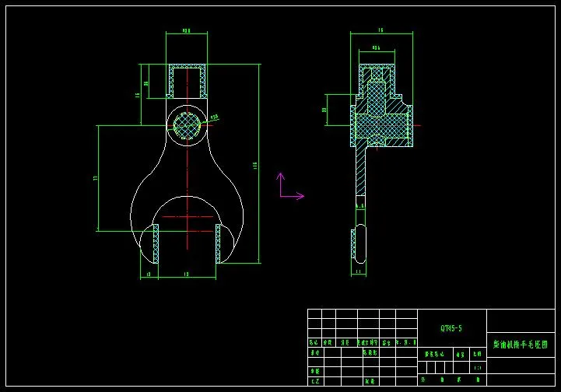Pick the "115" overall height dimension text
Image resolution: width=561 pixels, height=392 pixels.
click(x=255, y=166)
